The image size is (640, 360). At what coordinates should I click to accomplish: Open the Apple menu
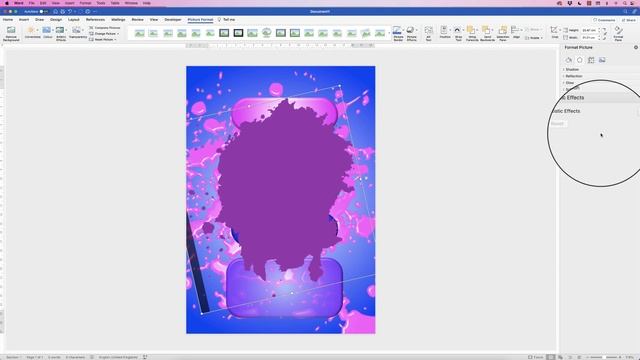point(7,3)
